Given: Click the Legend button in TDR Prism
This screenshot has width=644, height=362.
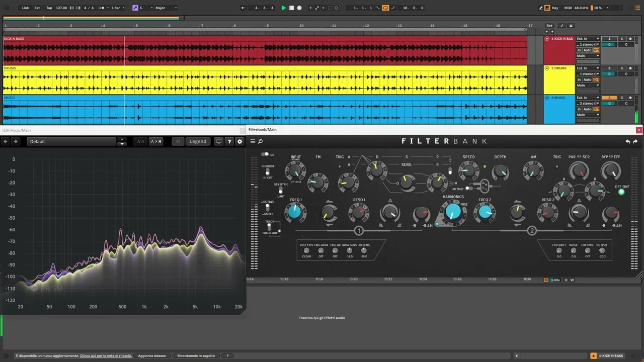Looking at the screenshot, I should [x=198, y=142].
